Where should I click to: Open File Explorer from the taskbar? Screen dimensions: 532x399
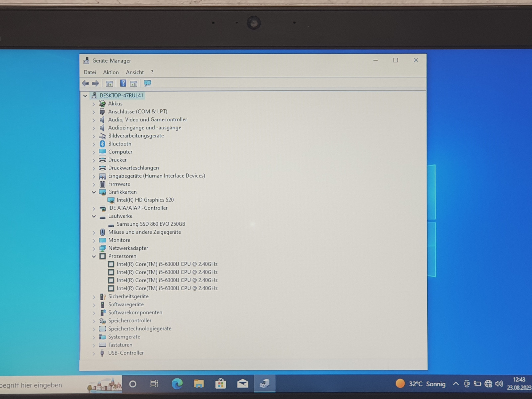(x=199, y=384)
